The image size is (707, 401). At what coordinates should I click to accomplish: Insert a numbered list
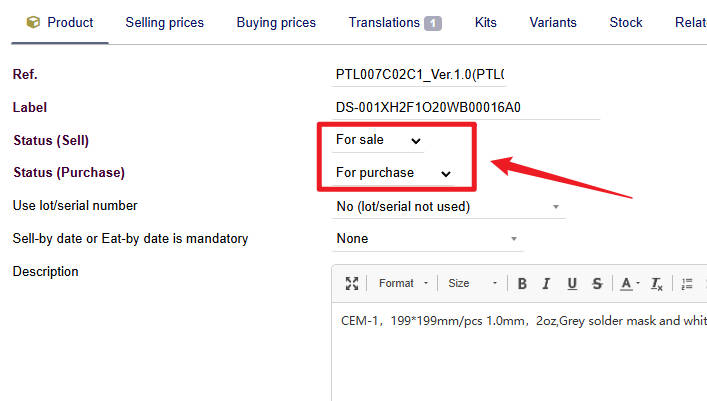pyautogui.click(x=687, y=283)
